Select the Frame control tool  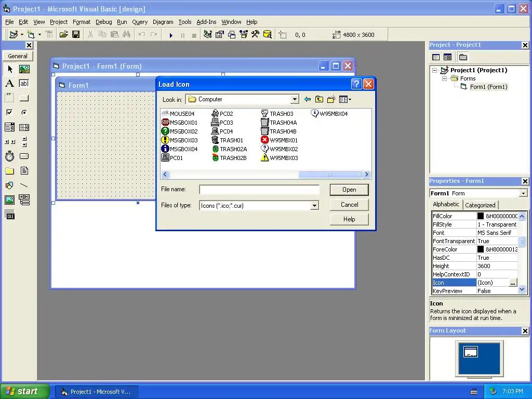(10, 98)
